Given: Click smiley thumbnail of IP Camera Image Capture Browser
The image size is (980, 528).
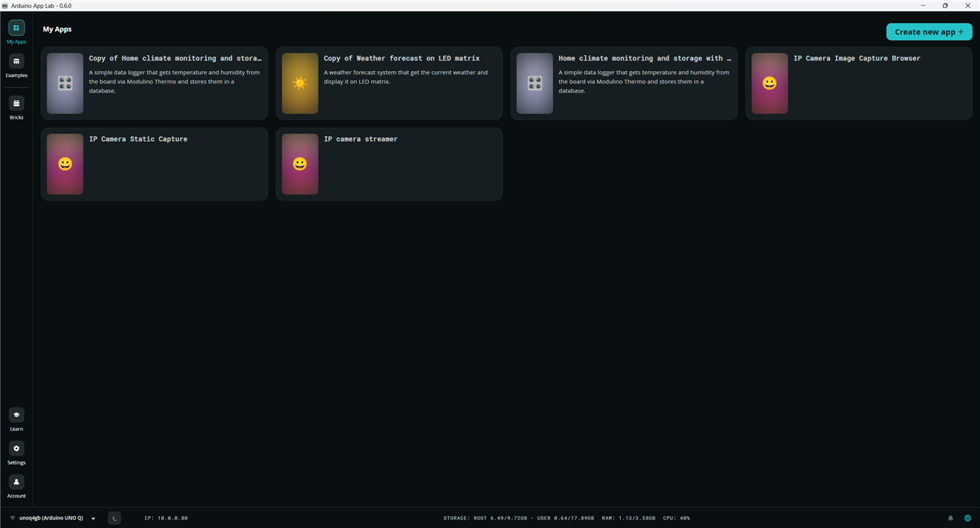Looking at the screenshot, I should point(769,83).
